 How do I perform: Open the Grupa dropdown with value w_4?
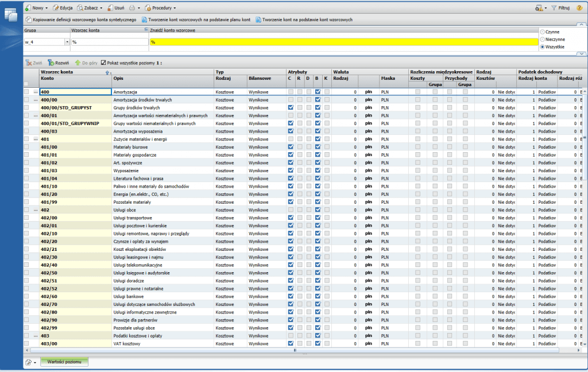(67, 42)
